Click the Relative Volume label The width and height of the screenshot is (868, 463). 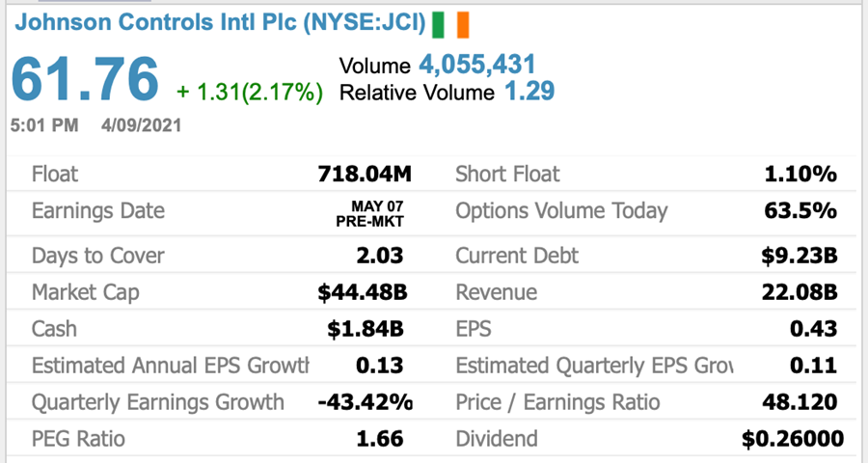point(417,93)
